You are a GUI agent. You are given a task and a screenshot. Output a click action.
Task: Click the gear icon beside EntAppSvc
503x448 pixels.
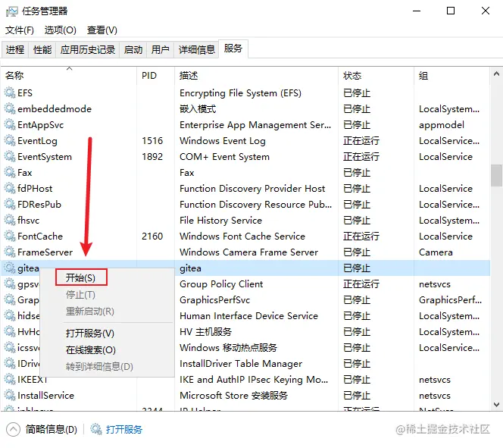coord(10,125)
